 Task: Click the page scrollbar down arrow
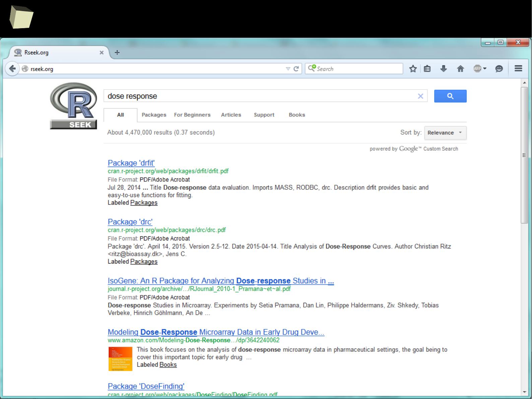coord(524,392)
